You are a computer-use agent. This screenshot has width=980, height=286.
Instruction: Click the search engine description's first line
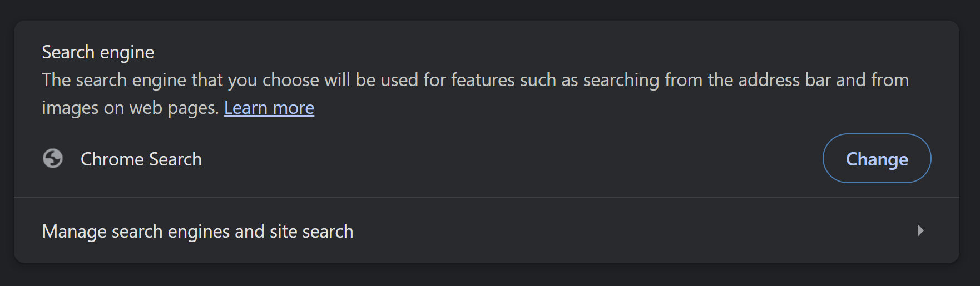[x=475, y=80]
